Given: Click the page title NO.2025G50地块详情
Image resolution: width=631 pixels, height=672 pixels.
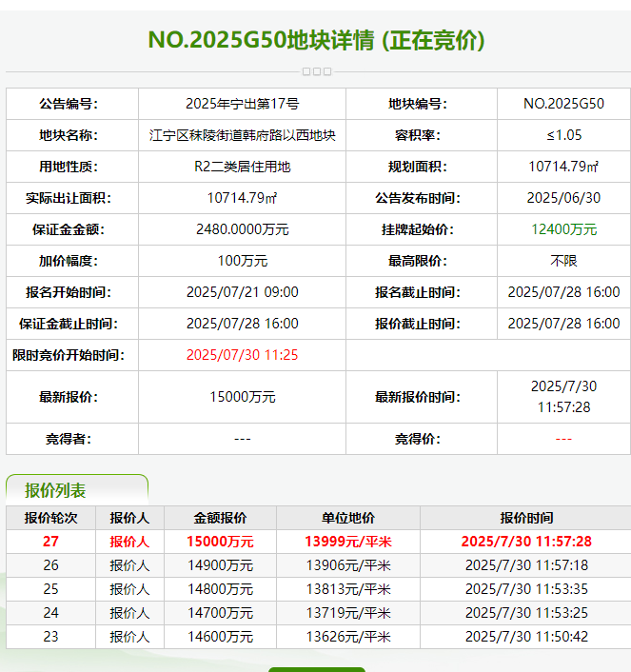Looking at the screenshot, I should click(316, 40).
